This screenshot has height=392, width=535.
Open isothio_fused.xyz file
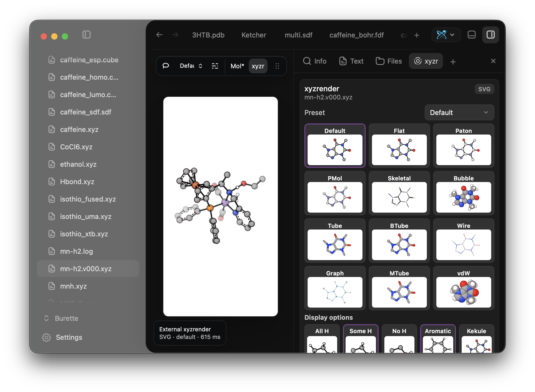click(88, 199)
